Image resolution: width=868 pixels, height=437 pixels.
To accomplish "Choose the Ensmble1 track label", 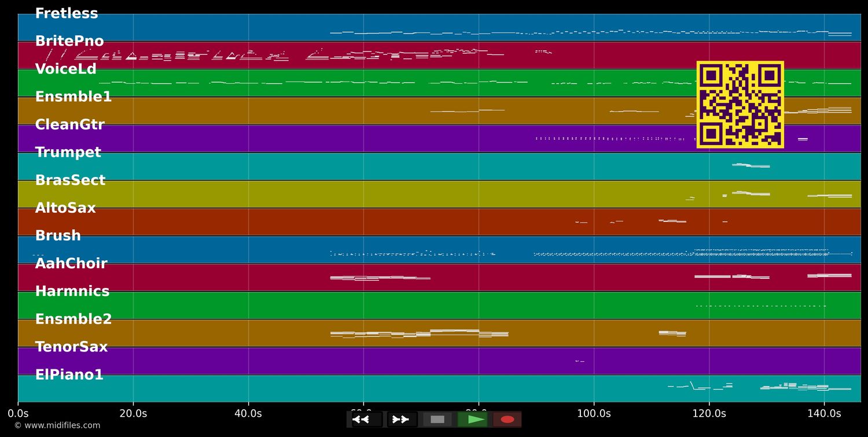I will 73,97.
